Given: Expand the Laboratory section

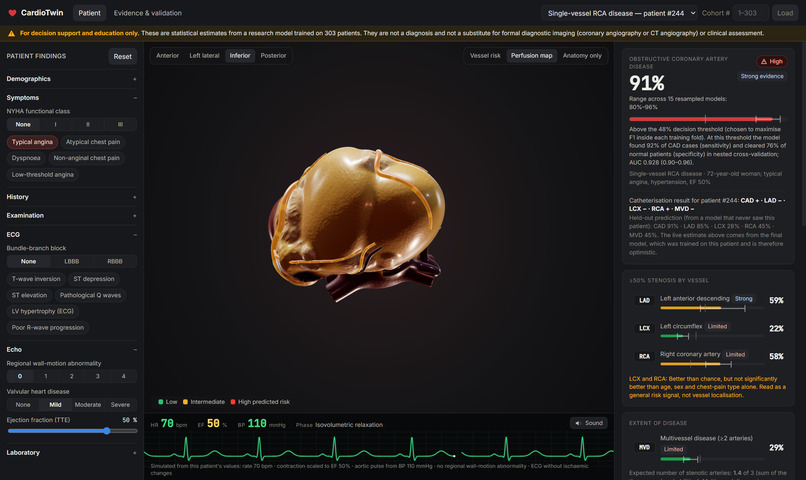Looking at the screenshot, I should coord(71,453).
